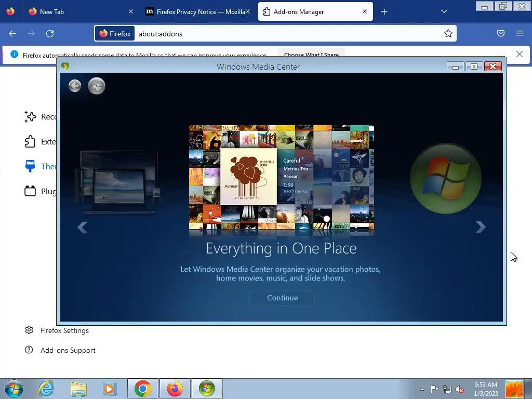Viewport: 532px width, 399px height.
Task: Close the Firefox Privacy Notice tab
Action: click(x=248, y=11)
